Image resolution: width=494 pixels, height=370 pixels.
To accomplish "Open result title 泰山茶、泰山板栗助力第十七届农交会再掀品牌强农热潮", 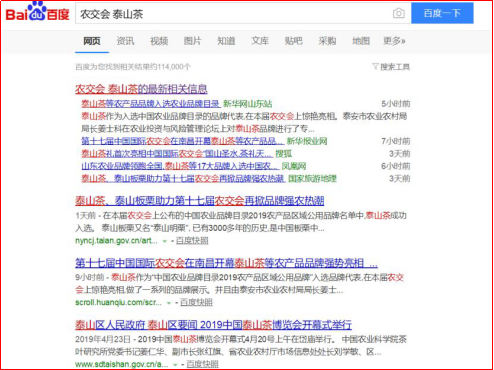I will click(x=200, y=201).
